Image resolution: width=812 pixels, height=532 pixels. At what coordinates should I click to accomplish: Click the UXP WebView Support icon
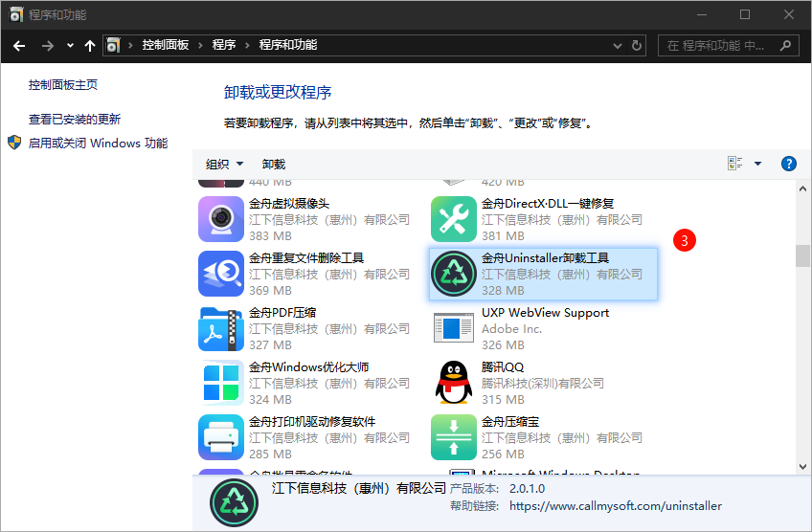pyautogui.click(x=454, y=328)
